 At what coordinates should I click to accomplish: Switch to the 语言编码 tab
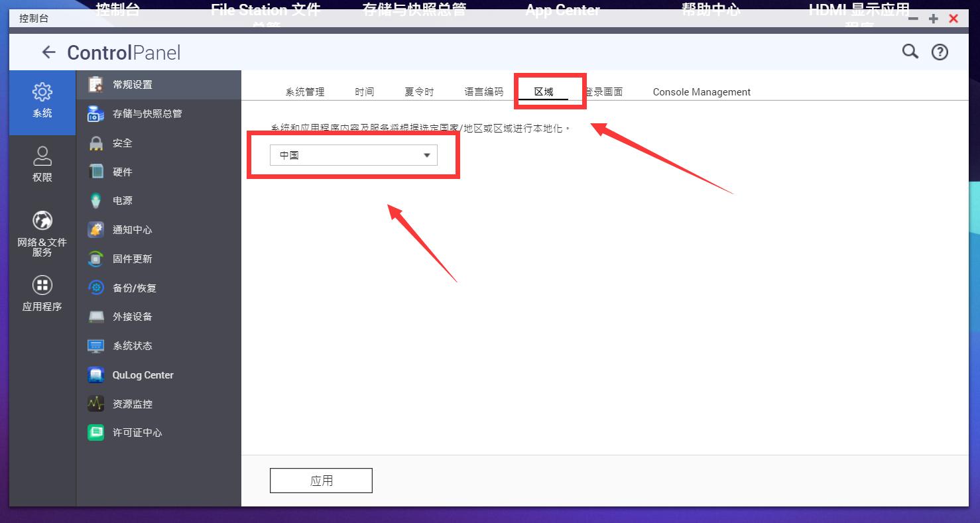(x=483, y=91)
